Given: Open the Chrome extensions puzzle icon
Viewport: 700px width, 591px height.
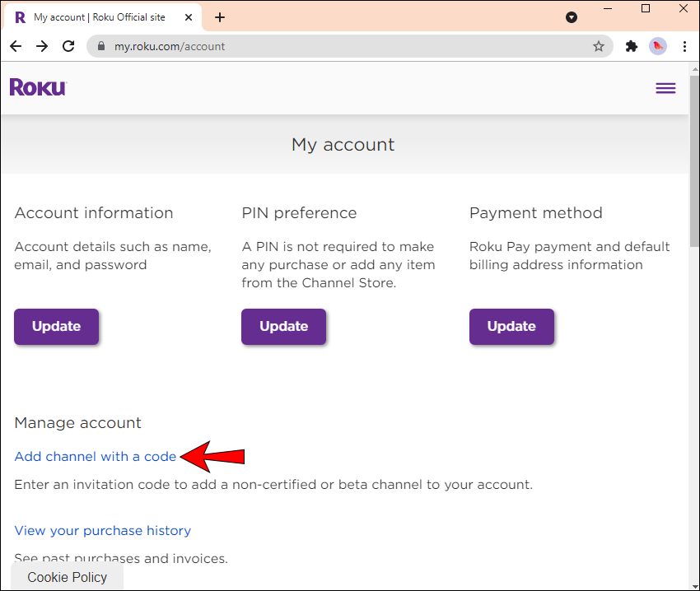Looking at the screenshot, I should (632, 47).
